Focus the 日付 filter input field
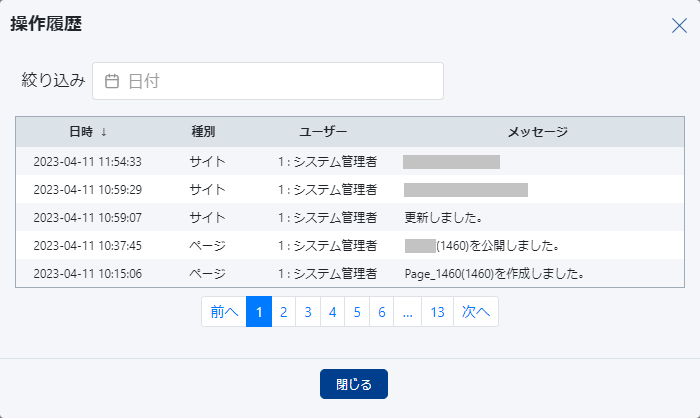 280,82
